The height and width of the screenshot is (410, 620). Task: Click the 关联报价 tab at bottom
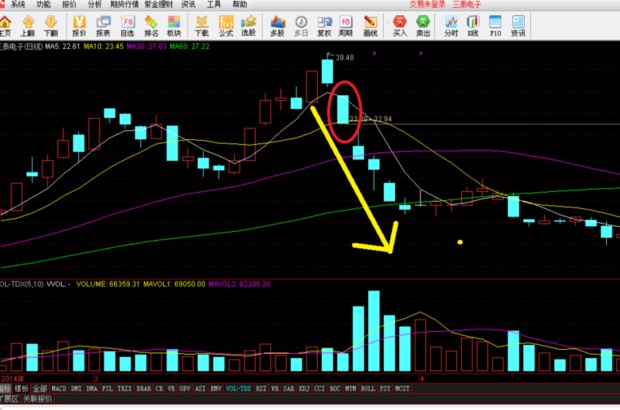click(x=35, y=398)
